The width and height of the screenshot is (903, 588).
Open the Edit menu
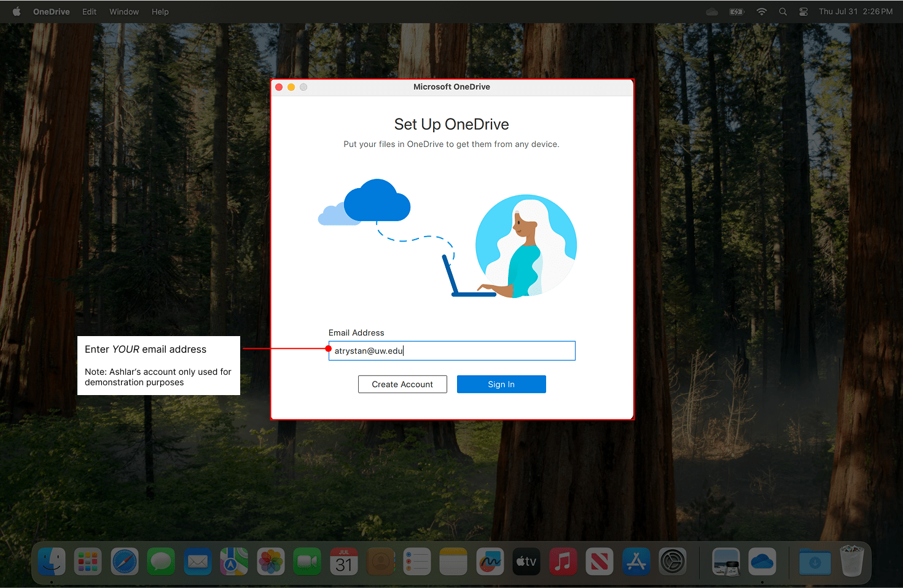pos(89,12)
